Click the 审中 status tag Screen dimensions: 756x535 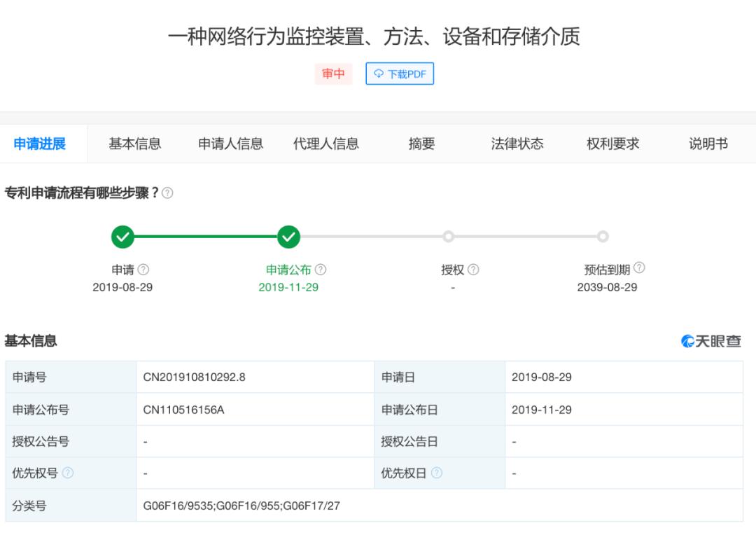point(334,74)
